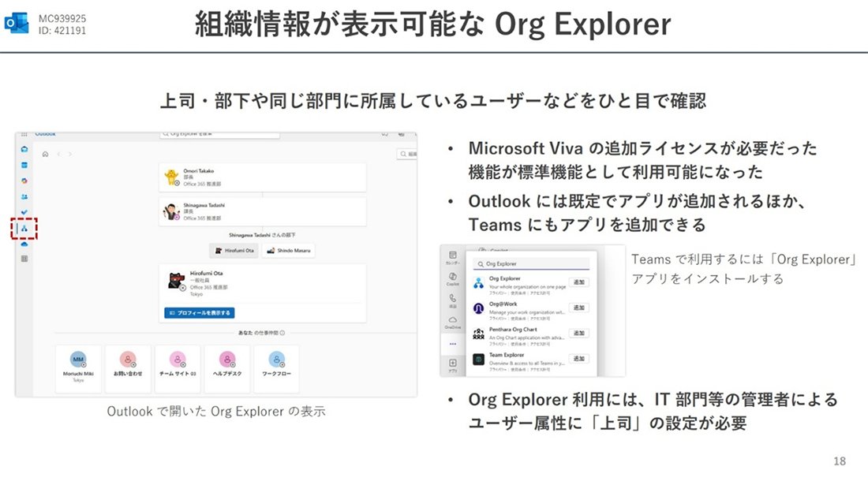Click the organization search field in Org Explorer
868x481 pixels.
coord(407,155)
